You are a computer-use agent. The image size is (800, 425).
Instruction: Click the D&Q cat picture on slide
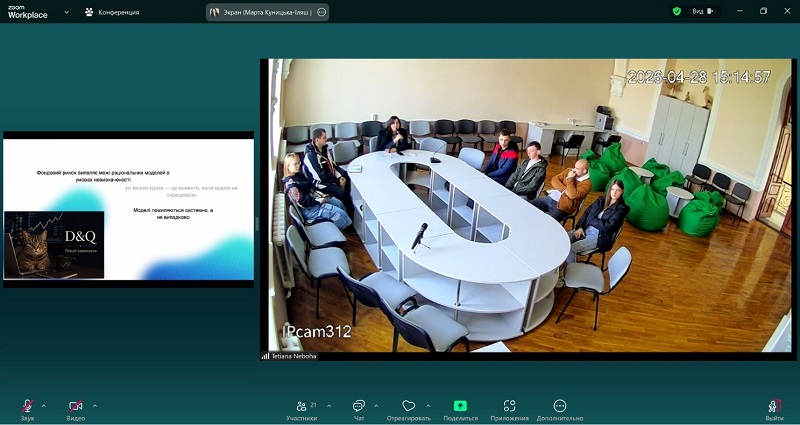tap(54, 245)
